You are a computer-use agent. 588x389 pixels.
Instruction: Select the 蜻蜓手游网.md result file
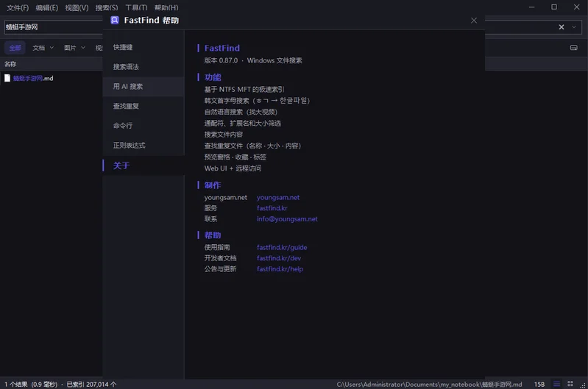33,79
